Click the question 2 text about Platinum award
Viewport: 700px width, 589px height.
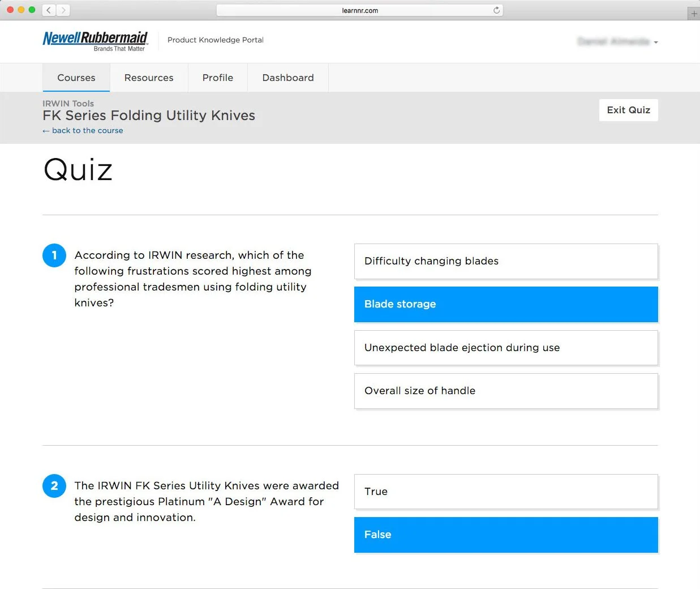[207, 501]
